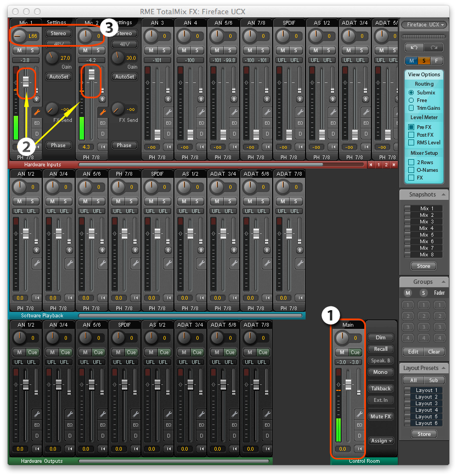
Task: Open the Fireface UCX device dropdown
Action: point(424,25)
